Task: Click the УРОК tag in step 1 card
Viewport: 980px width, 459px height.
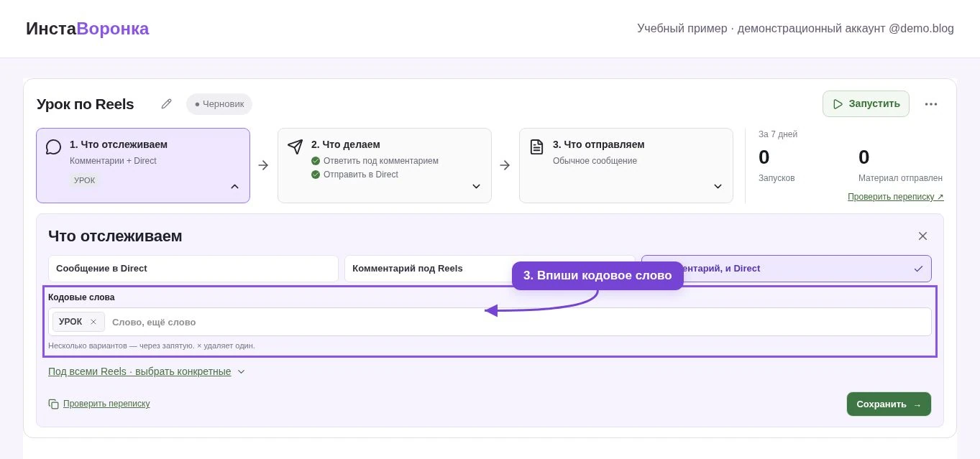Action: 84,180
